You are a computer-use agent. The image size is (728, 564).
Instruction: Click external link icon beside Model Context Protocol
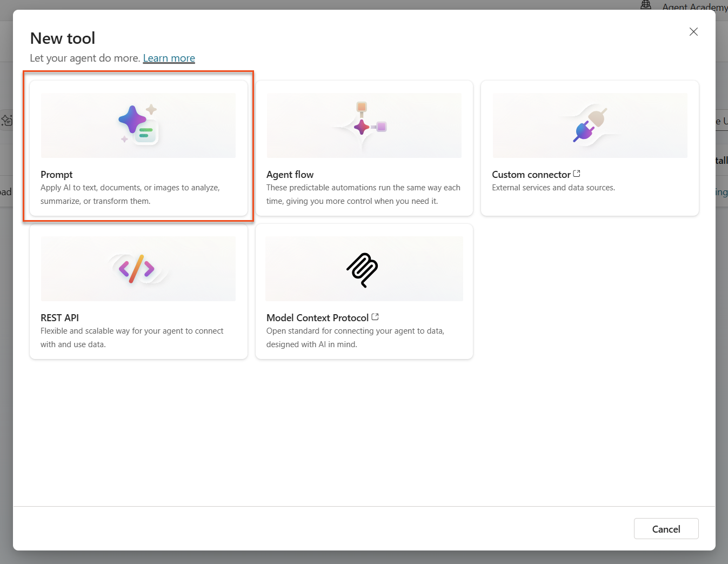[x=375, y=317]
